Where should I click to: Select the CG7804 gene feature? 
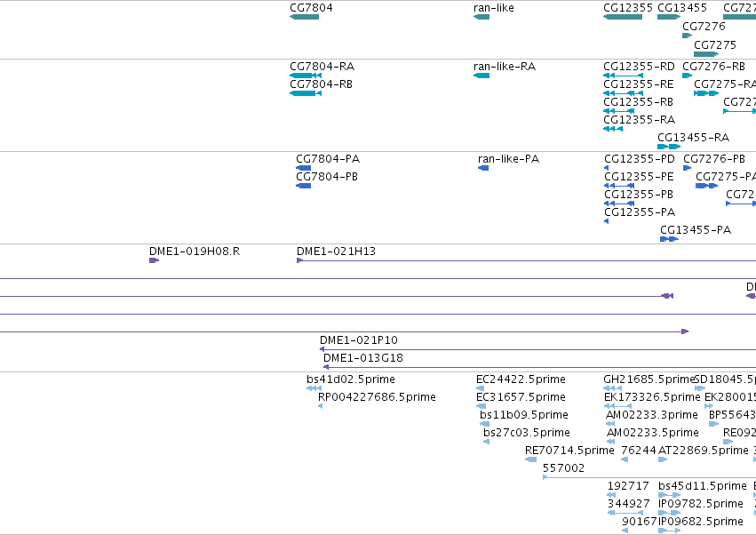(x=304, y=17)
